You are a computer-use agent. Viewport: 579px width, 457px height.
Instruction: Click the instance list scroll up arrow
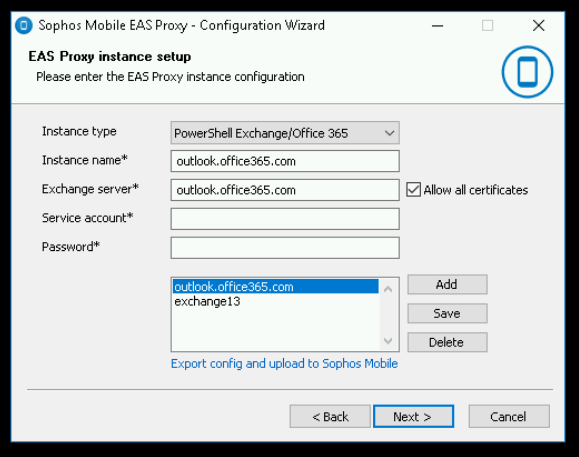pos(388,289)
